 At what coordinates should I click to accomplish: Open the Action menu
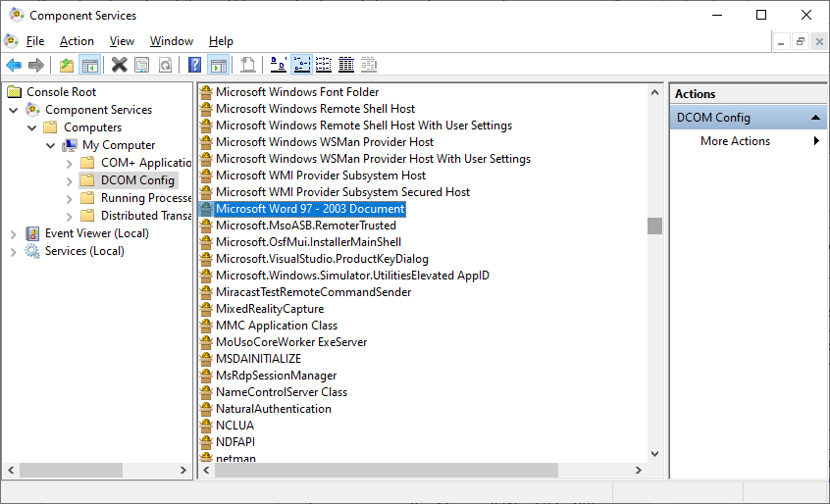[77, 41]
